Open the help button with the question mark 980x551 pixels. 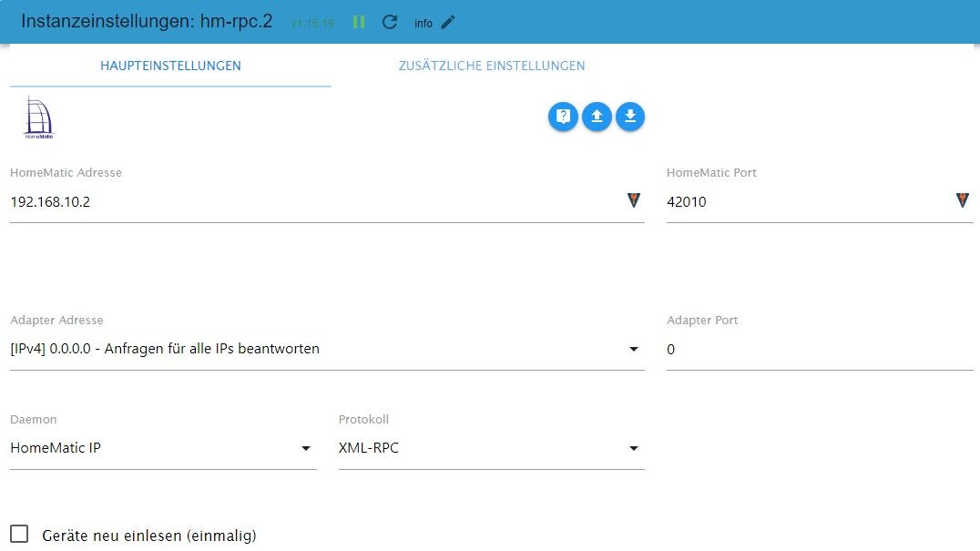click(563, 117)
